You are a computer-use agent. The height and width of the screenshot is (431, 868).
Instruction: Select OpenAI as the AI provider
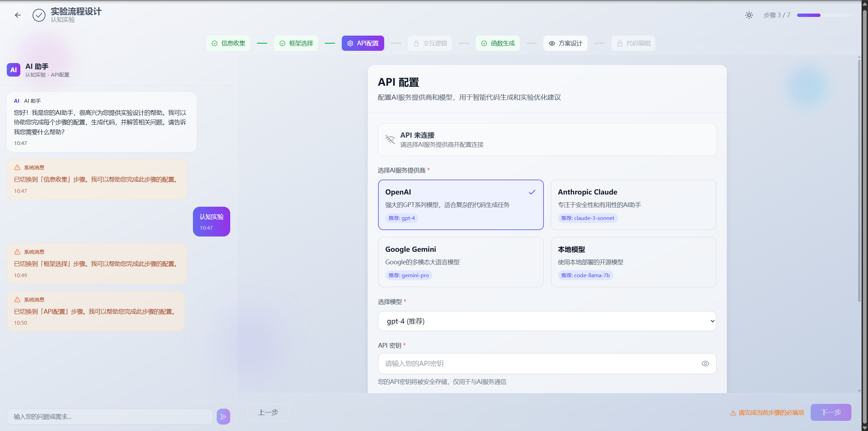point(461,205)
